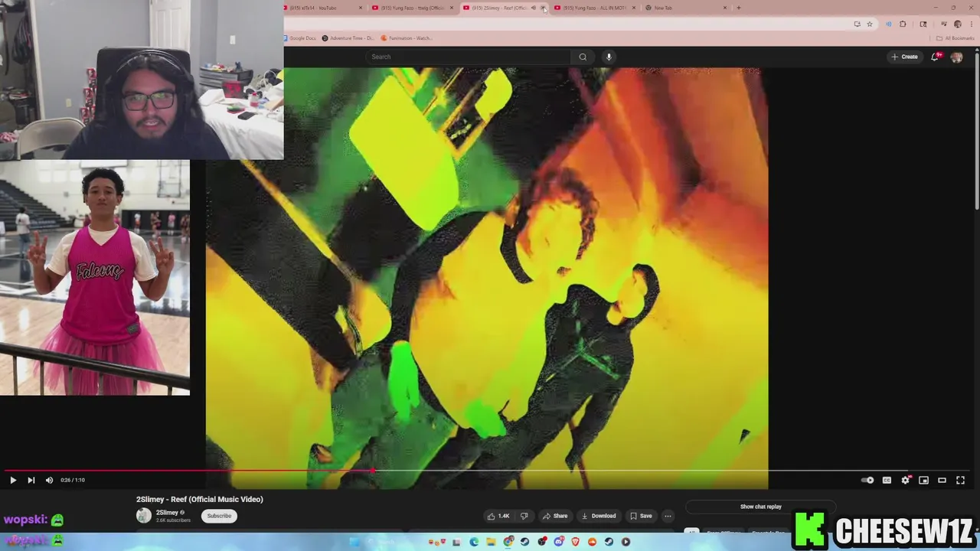Open Microsoft Edge from the taskbar
The height and width of the screenshot is (551, 980).
tap(474, 542)
